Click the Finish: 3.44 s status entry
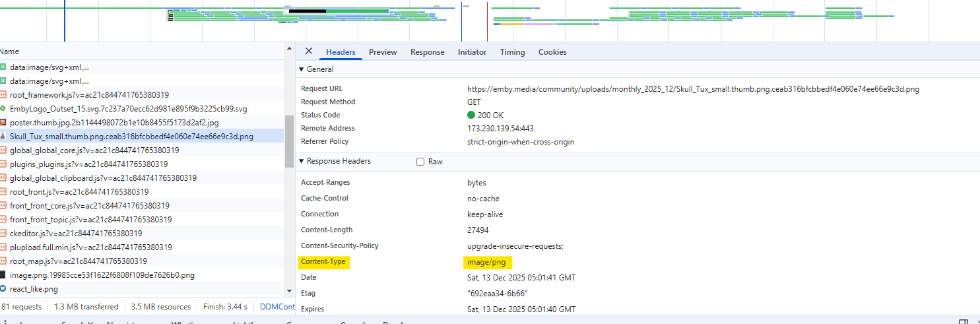 [x=225, y=307]
